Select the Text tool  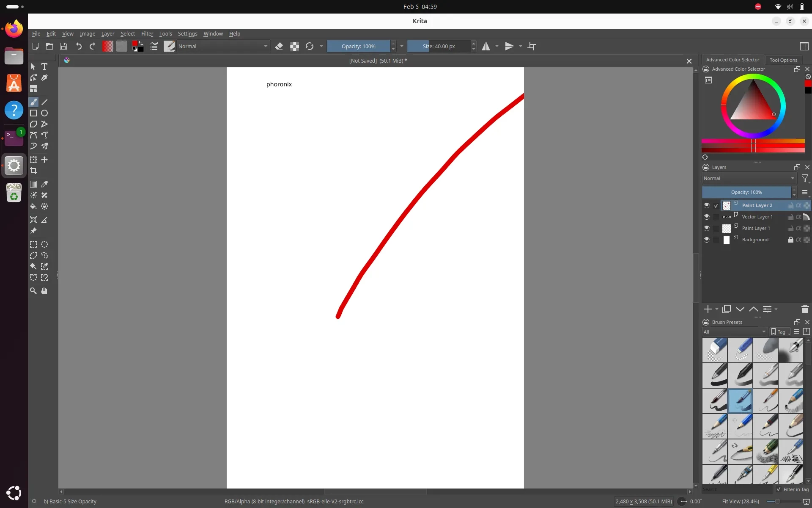pos(44,67)
